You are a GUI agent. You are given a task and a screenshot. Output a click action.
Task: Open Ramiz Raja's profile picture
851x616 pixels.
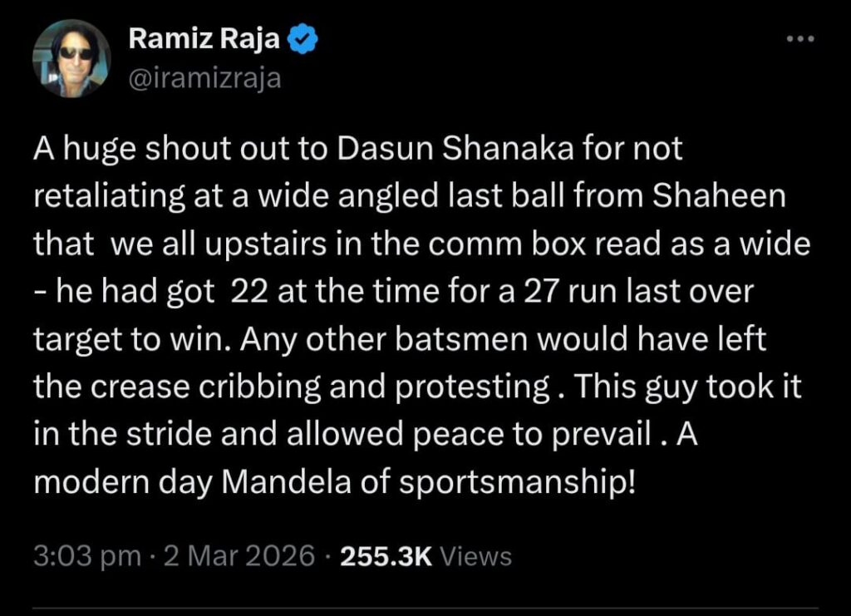(x=71, y=58)
